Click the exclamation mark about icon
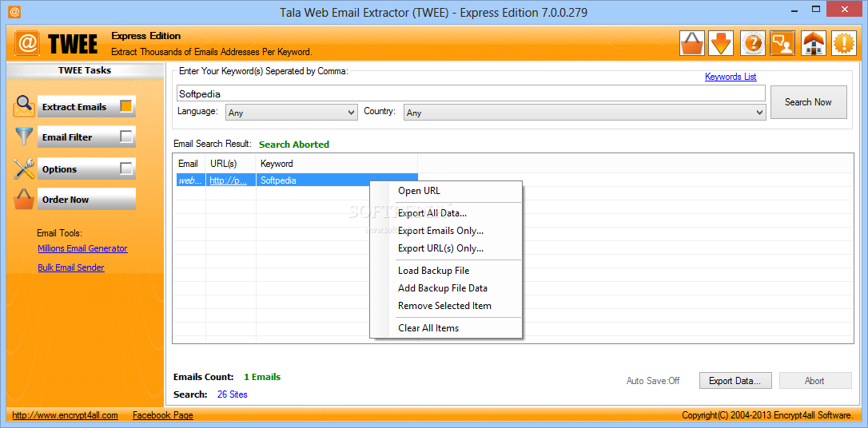Screen dimensions: 868x428 [x=844, y=43]
